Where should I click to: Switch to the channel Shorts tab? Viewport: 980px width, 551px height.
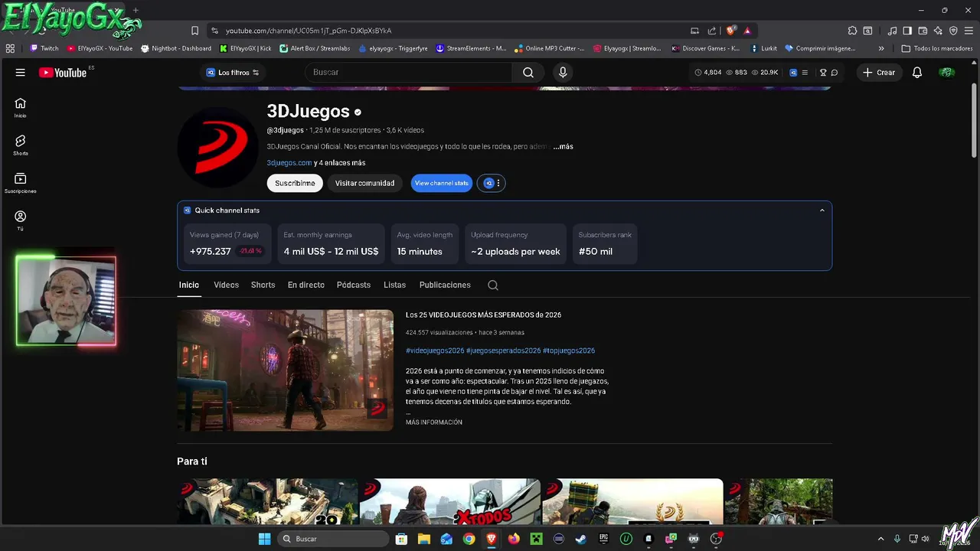[263, 285]
